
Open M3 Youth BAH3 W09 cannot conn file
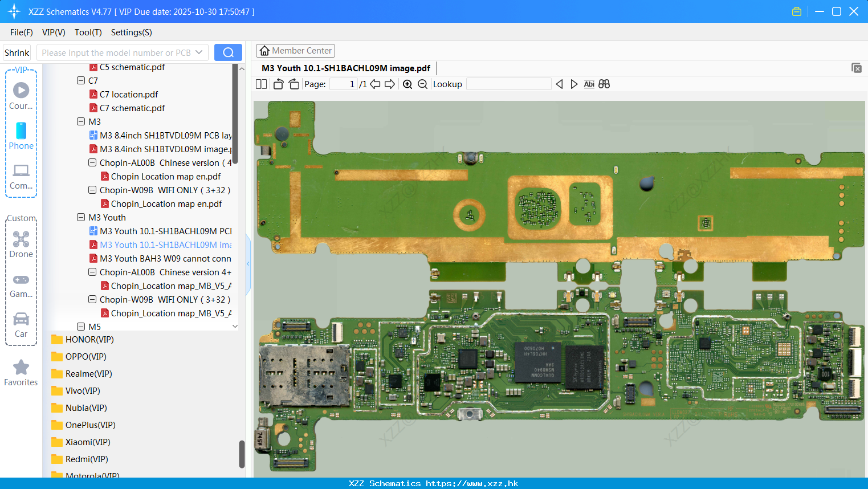[161, 259]
